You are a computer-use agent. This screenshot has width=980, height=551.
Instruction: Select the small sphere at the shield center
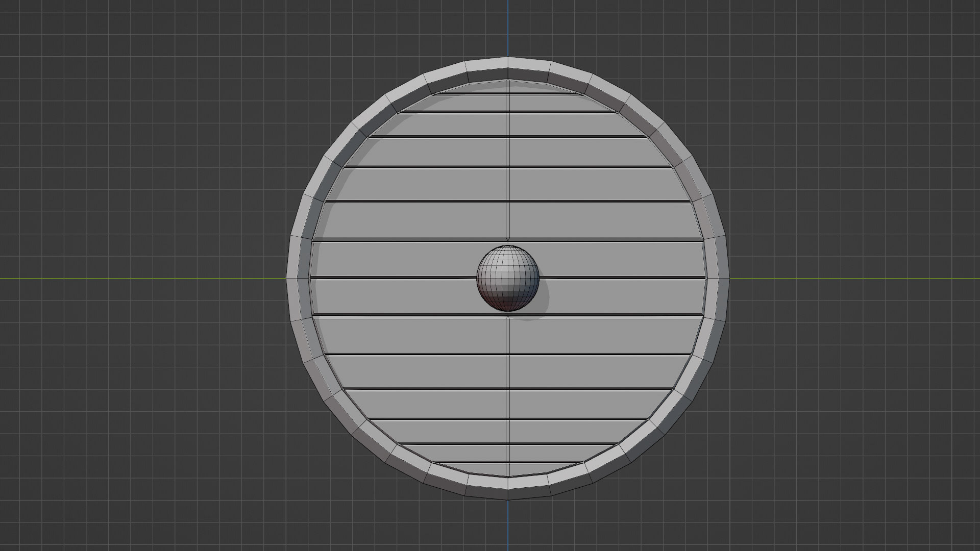[507, 278]
